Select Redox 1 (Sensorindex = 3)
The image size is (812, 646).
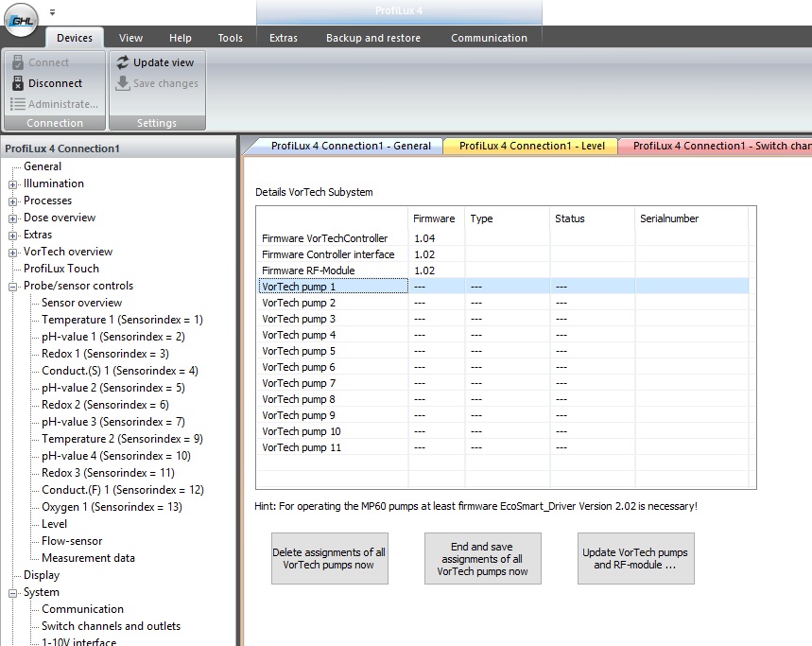[105, 354]
